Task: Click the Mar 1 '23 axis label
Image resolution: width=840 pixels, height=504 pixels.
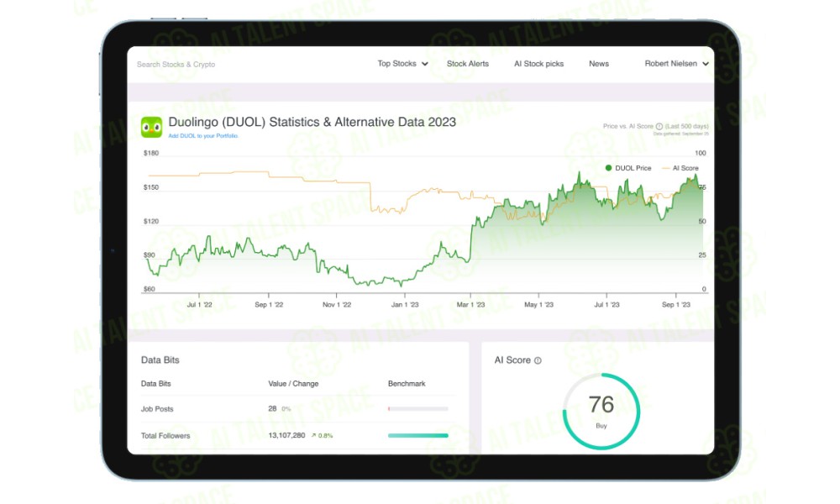Action: tap(471, 305)
